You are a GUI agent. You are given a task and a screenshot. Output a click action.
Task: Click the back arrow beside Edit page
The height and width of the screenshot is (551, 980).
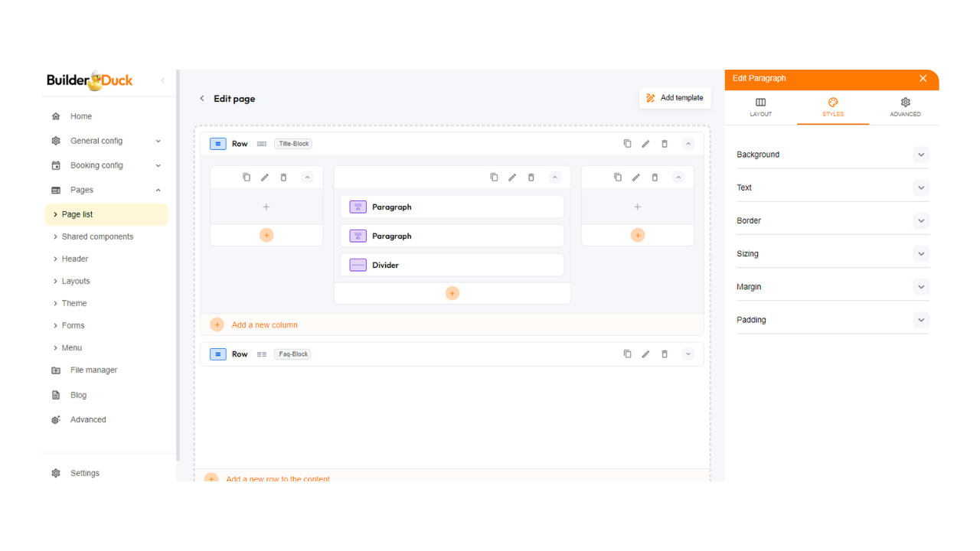[x=202, y=99]
